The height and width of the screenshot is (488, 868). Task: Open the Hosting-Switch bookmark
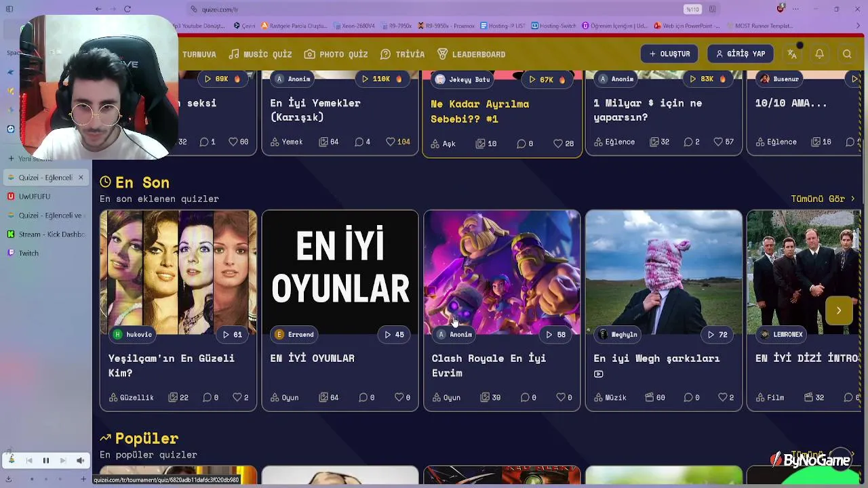(x=554, y=26)
